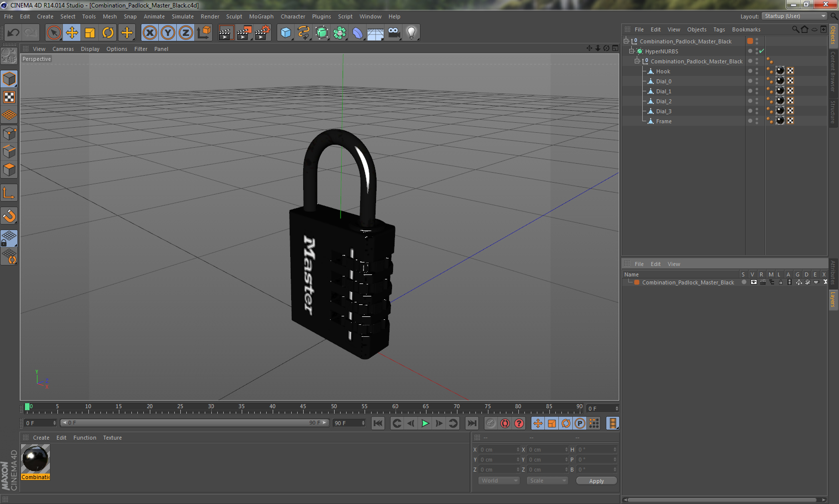
Task: Click the layer color swatch
Action: pyautogui.click(x=637, y=282)
